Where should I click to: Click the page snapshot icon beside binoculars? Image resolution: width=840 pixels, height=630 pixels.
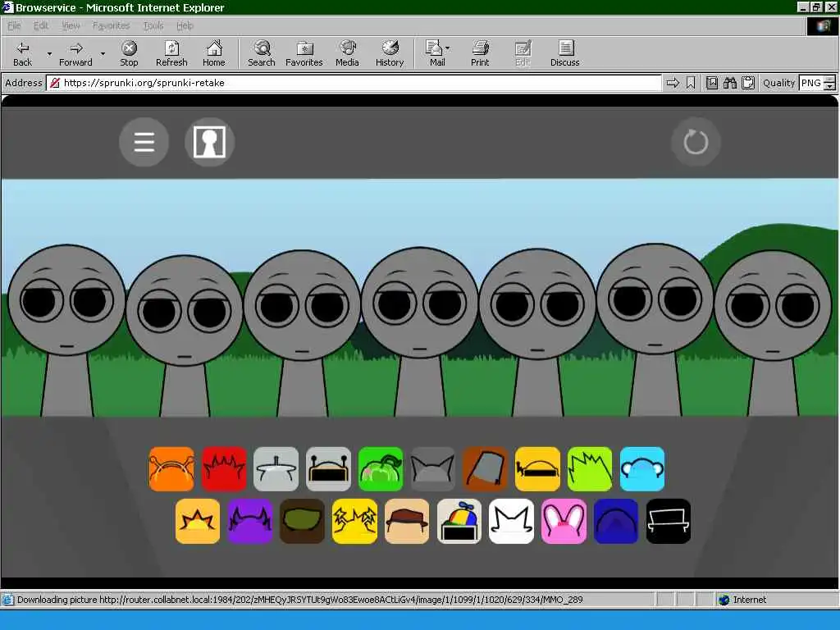pos(712,83)
